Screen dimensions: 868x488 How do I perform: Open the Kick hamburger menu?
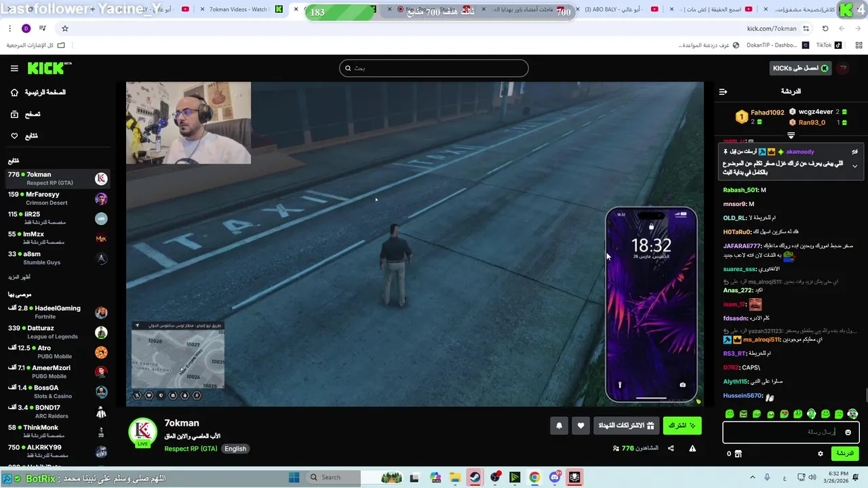[x=14, y=68]
